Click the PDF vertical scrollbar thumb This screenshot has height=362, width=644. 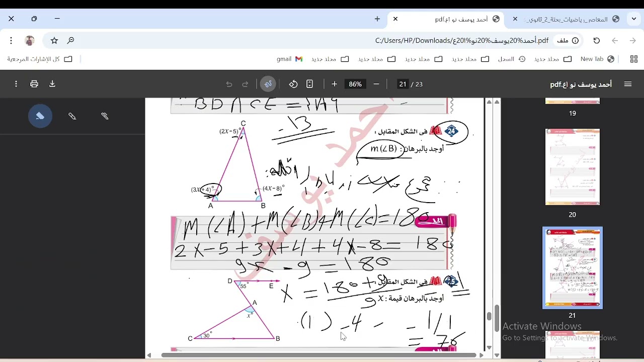click(x=489, y=316)
